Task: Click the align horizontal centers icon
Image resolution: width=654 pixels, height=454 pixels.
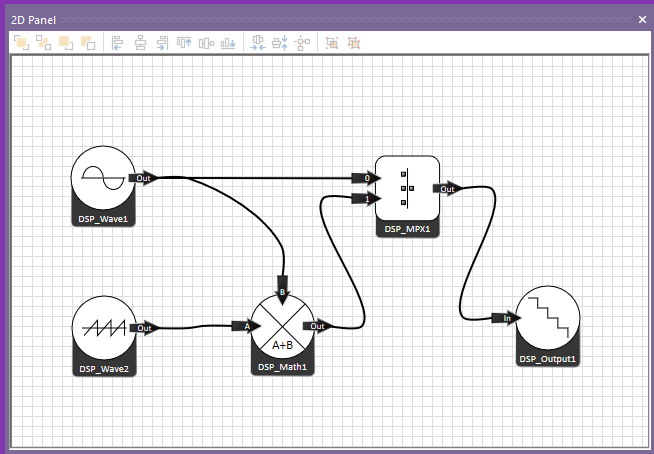Action: pyautogui.click(x=140, y=42)
